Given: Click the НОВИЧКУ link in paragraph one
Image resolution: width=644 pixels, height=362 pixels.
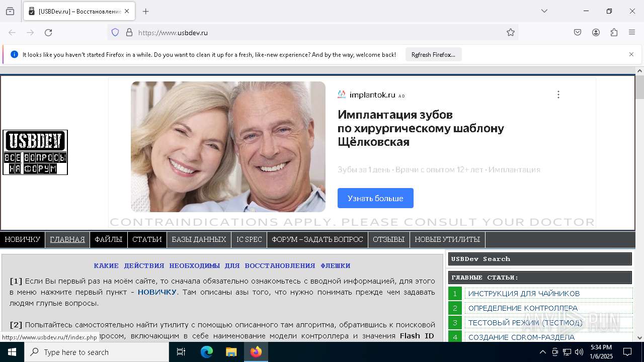Looking at the screenshot, I should click(157, 292).
